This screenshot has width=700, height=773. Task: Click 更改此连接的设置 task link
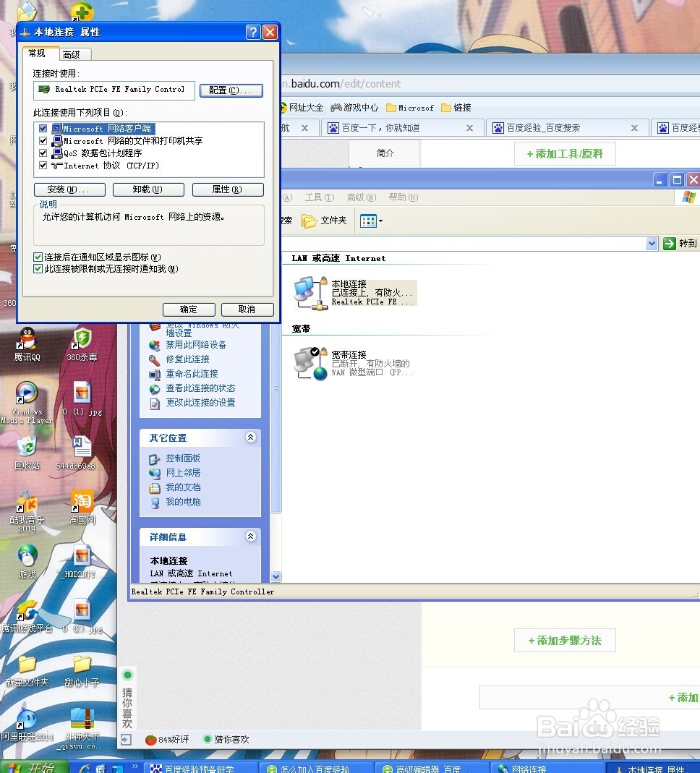pos(200,402)
